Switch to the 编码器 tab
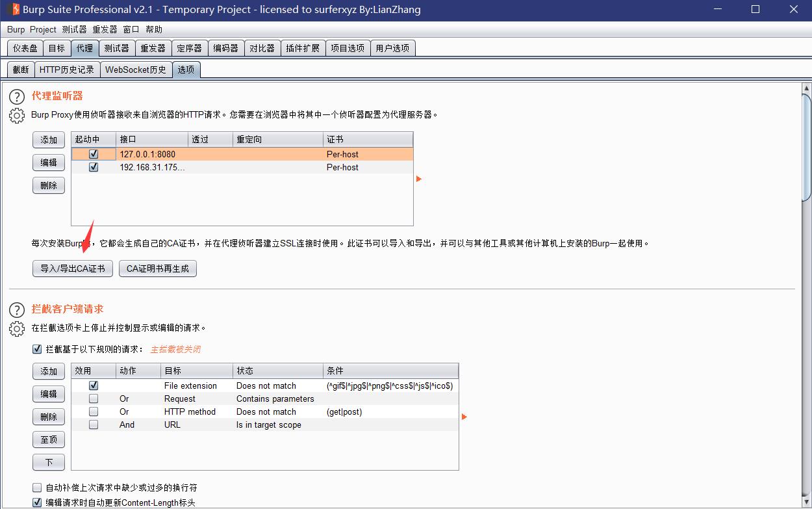This screenshot has height=509, width=812. 225,48
